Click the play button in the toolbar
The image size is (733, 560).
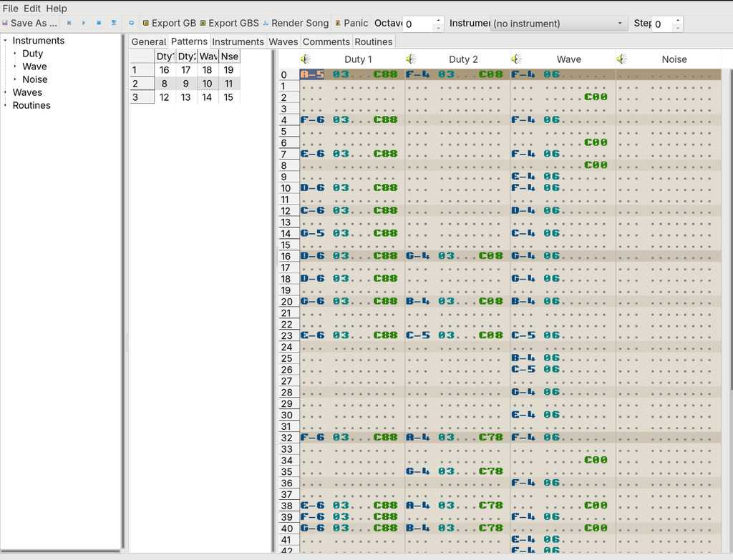[84, 23]
